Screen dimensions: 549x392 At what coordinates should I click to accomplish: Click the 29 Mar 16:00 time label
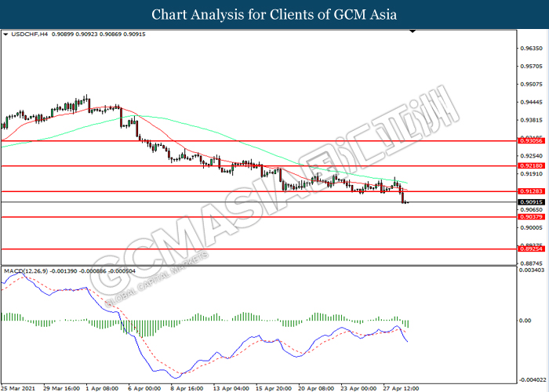pyautogui.click(x=62, y=388)
